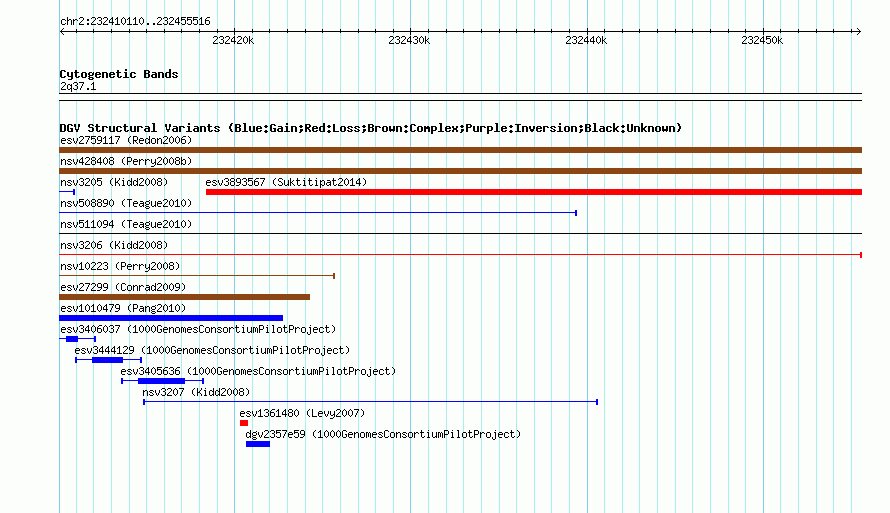
Task: Click the dgv2357e59 variant label
Action: [383, 434]
